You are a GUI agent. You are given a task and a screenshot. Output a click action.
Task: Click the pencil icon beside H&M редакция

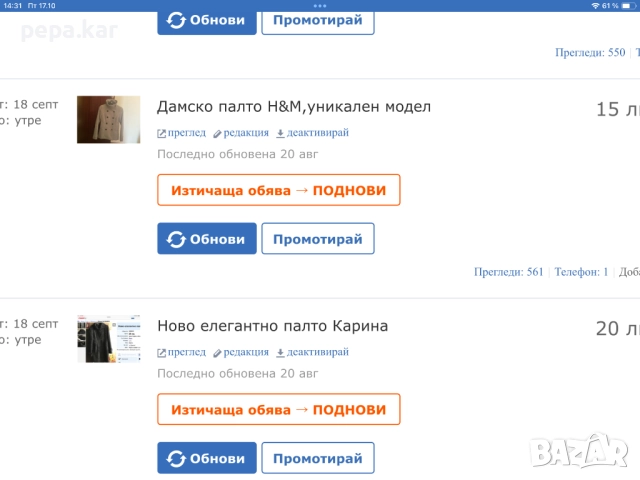pos(217,133)
